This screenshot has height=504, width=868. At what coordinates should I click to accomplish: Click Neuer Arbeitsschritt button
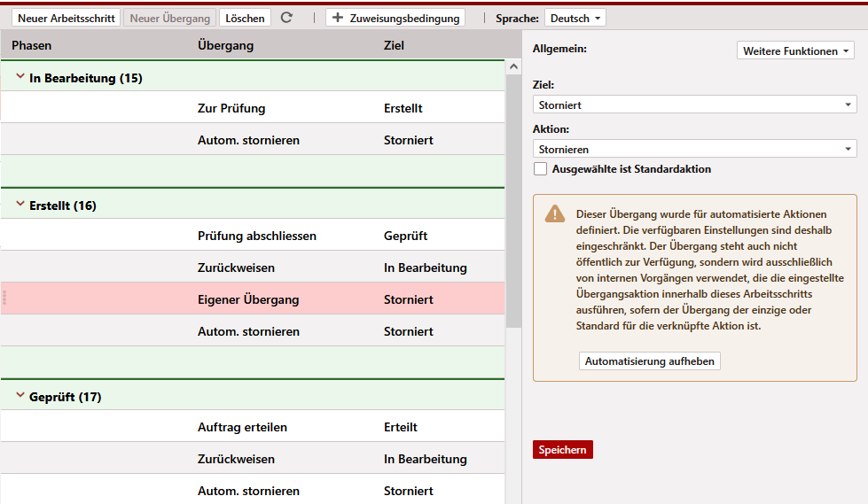point(66,18)
